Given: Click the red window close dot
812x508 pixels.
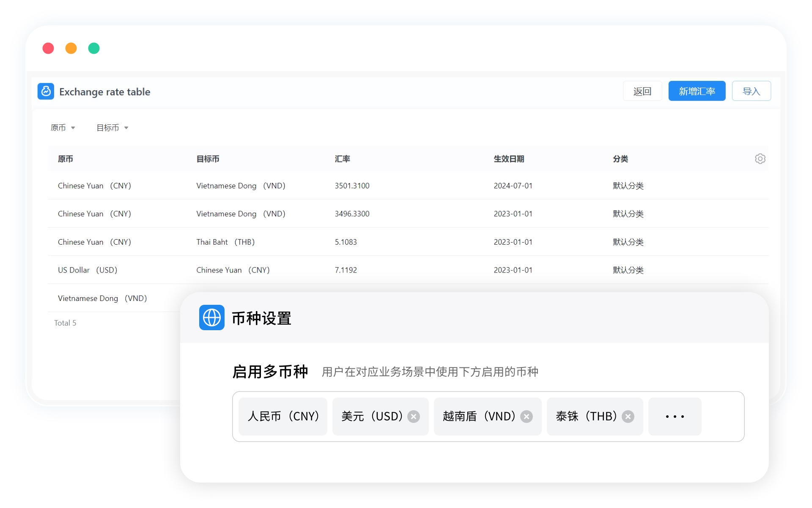Looking at the screenshot, I should pyautogui.click(x=48, y=48).
